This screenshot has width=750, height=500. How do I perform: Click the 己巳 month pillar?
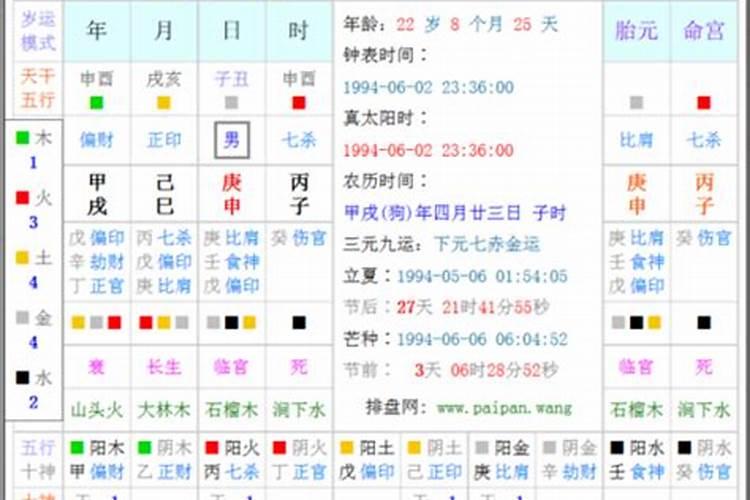click(x=164, y=194)
